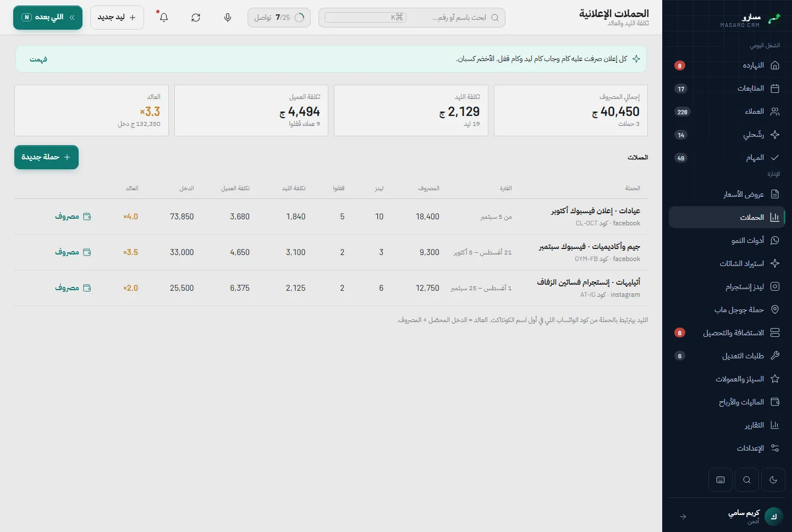
Task: Click badge 228 next to العملاء
Action: click(682, 112)
